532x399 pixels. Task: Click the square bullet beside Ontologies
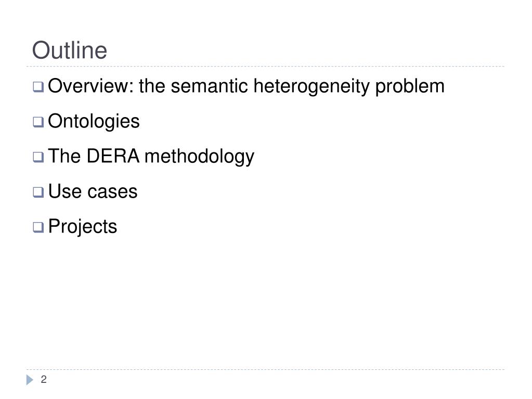(x=38, y=122)
